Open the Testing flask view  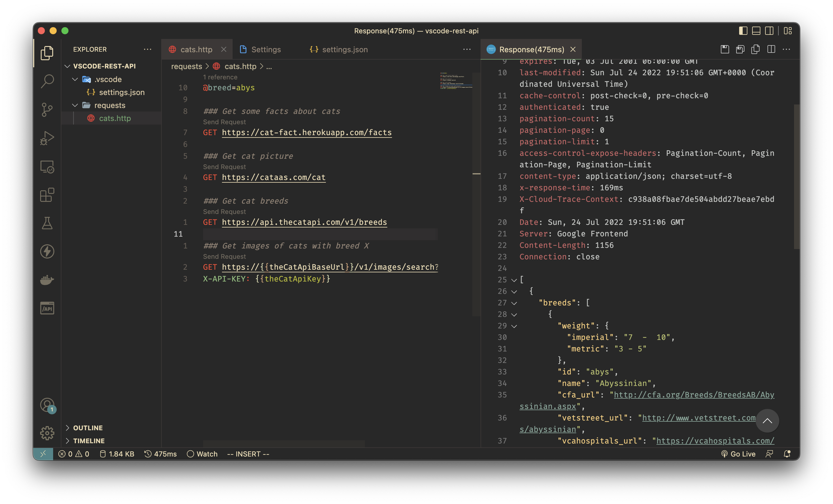tap(47, 223)
